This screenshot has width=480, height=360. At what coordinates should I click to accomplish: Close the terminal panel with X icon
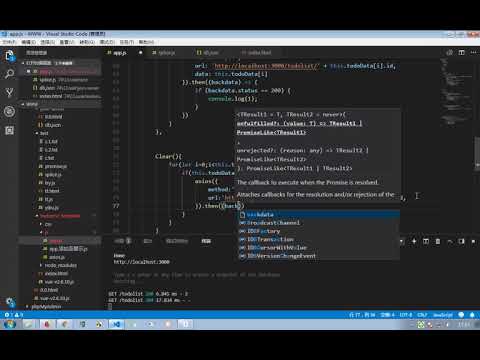[474, 241]
